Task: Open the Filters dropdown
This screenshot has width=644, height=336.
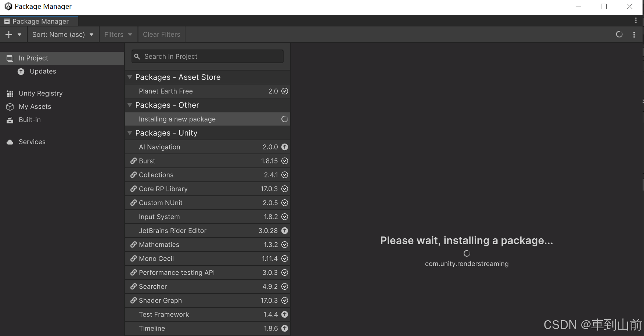Action: click(118, 35)
